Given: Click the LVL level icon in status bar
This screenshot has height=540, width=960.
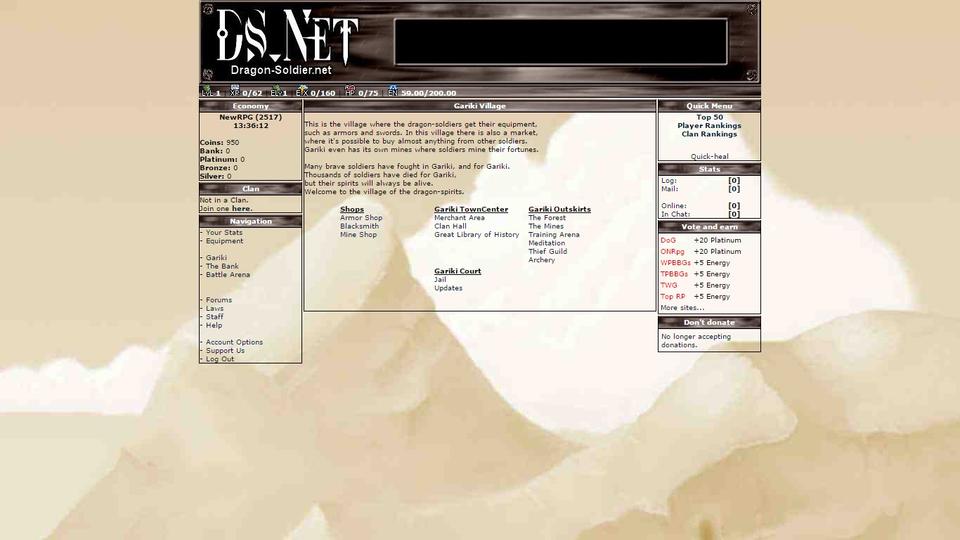Looking at the screenshot, I should [x=207, y=92].
